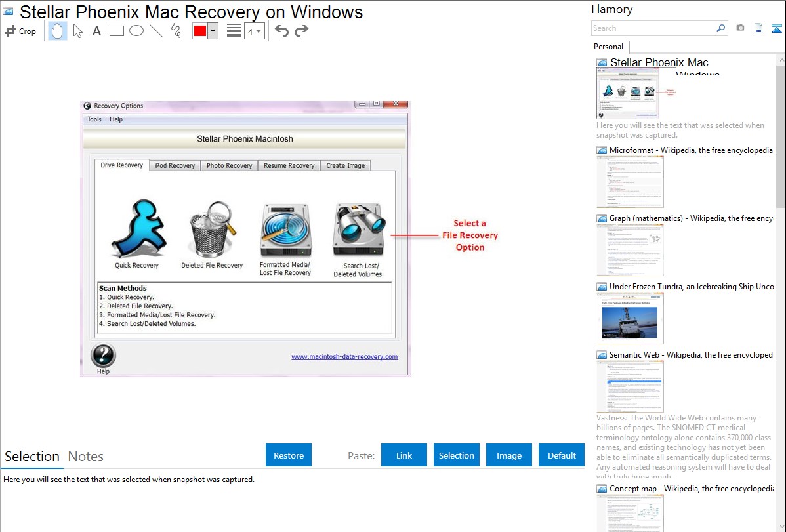Click the line thickness icon

[x=234, y=31]
